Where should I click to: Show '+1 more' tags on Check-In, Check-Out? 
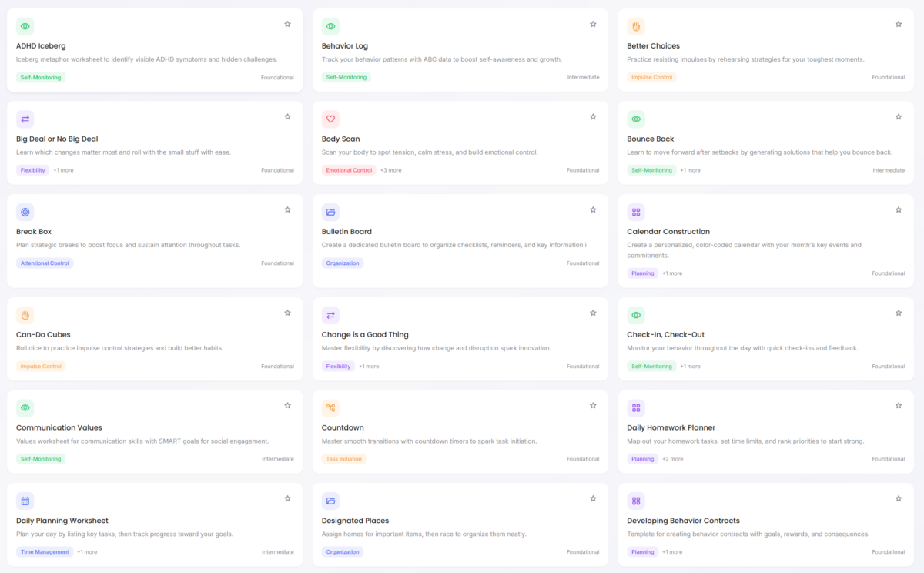[690, 367]
